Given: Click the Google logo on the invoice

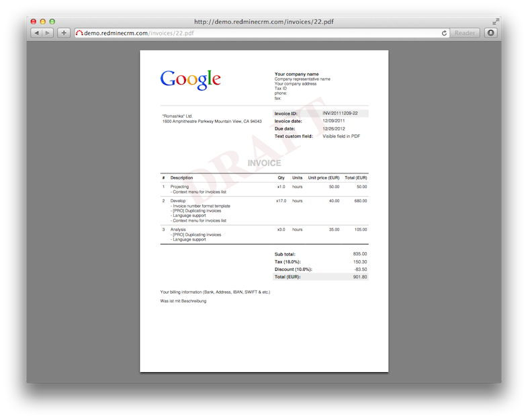Looking at the screenshot, I should click(x=190, y=79).
